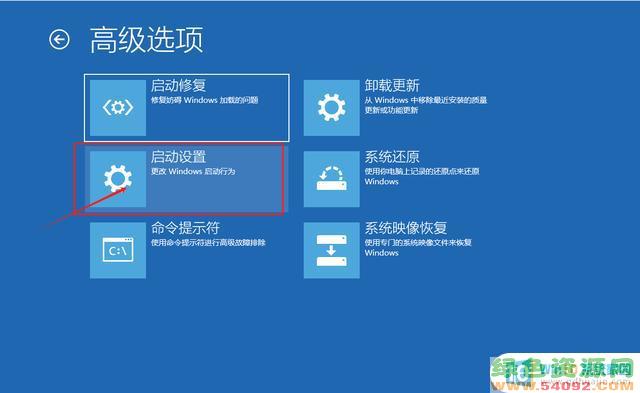Screen dimensions: 640x393
Task: Open the 启动修复 option title
Action: 178,85
